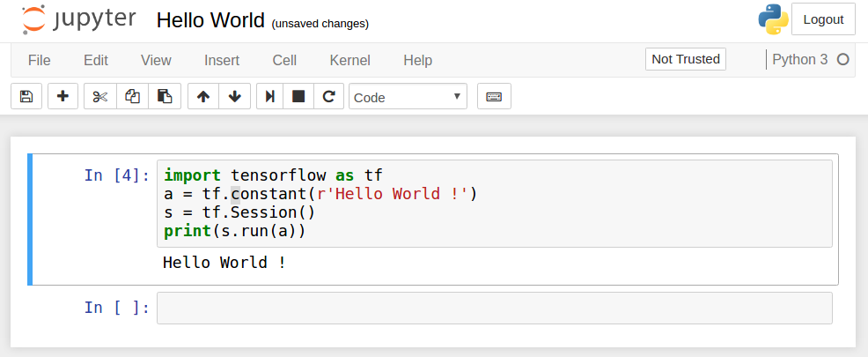868x357 pixels.
Task: Open the cell type dropdown showing Code
Action: tap(408, 96)
